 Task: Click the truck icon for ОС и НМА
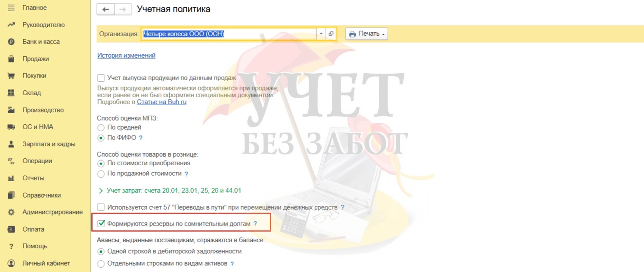point(11,127)
